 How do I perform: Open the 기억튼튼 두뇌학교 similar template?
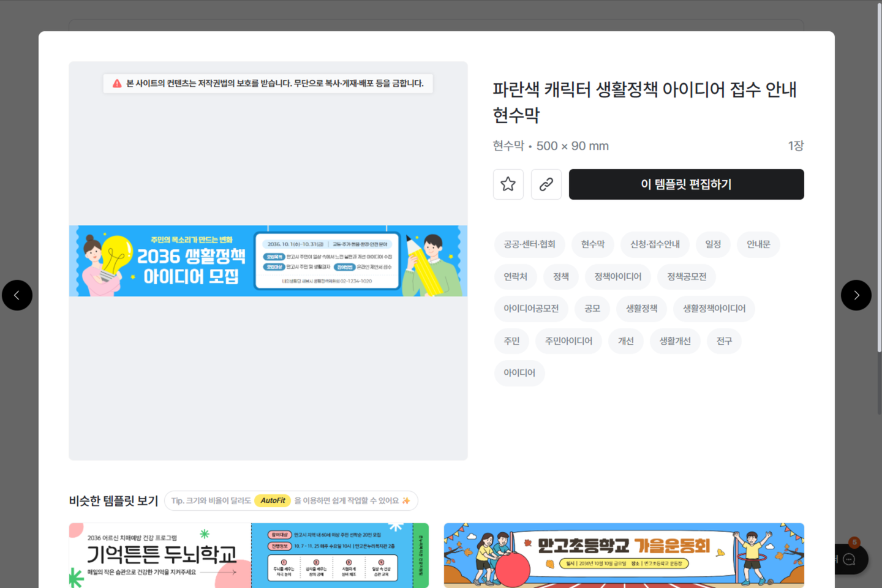pyautogui.click(x=249, y=556)
